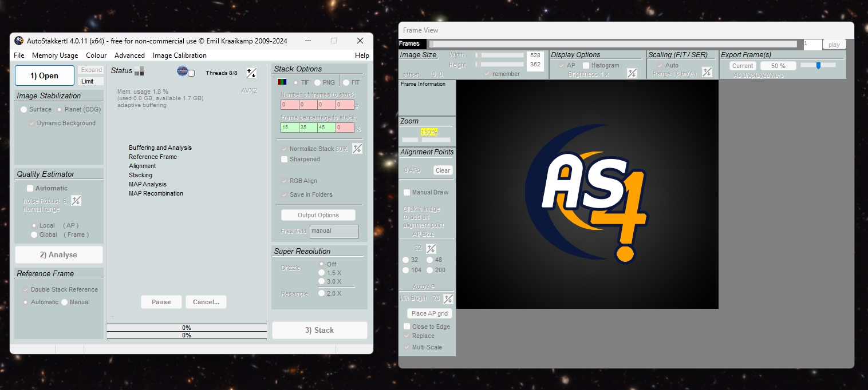Image resolution: width=868 pixels, height=390 pixels.
Task: Click the Height value field 352
Action: pyautogui.click(x=535, y=65)
